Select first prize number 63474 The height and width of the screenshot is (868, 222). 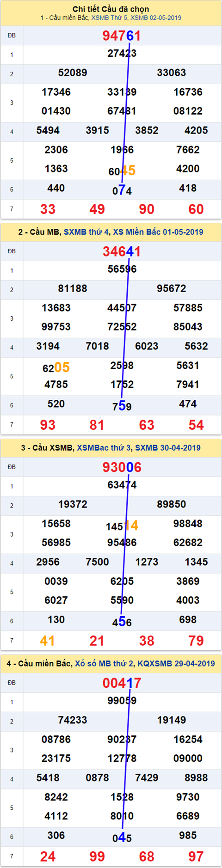coord(122,485)
